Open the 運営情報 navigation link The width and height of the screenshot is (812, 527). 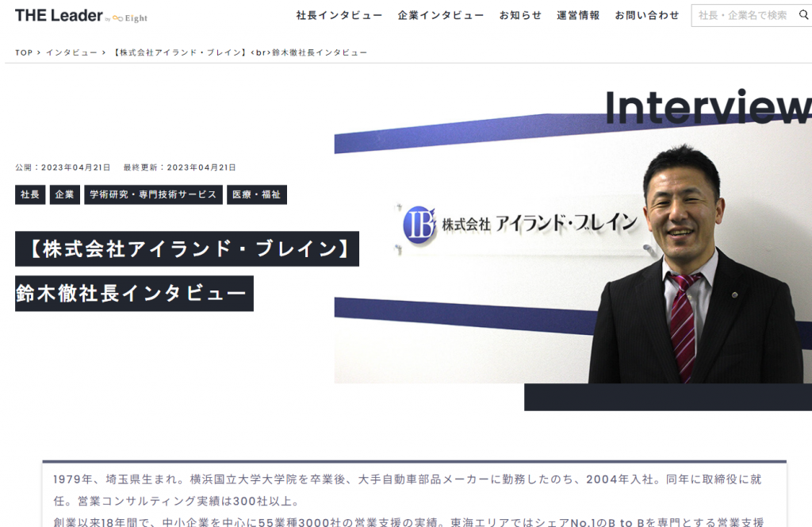[578, 15]
